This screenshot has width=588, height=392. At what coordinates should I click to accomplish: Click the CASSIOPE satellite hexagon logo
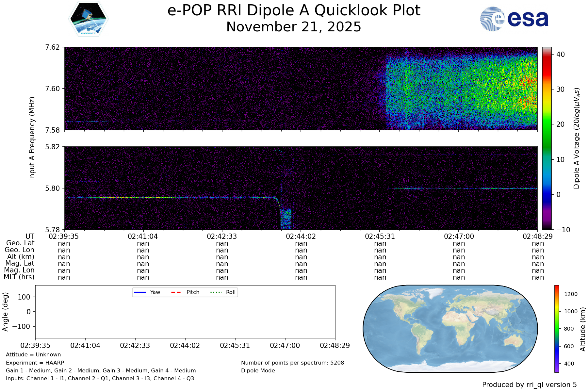coord(89,19)
